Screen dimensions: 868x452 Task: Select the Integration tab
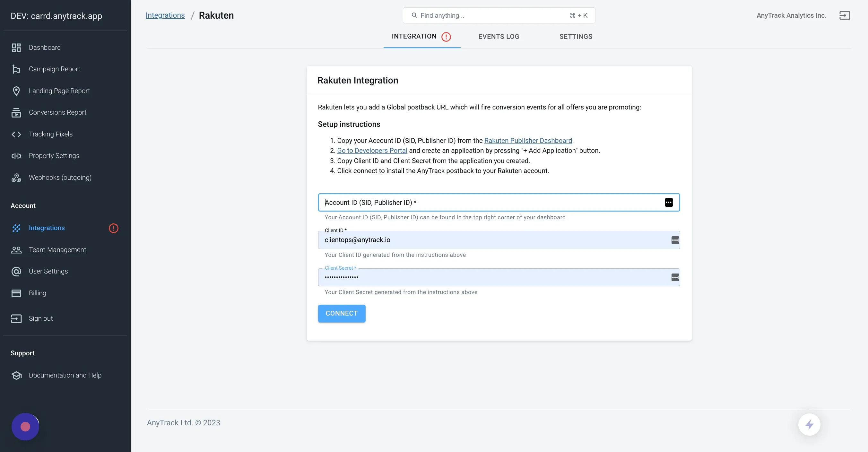point(421,36)
